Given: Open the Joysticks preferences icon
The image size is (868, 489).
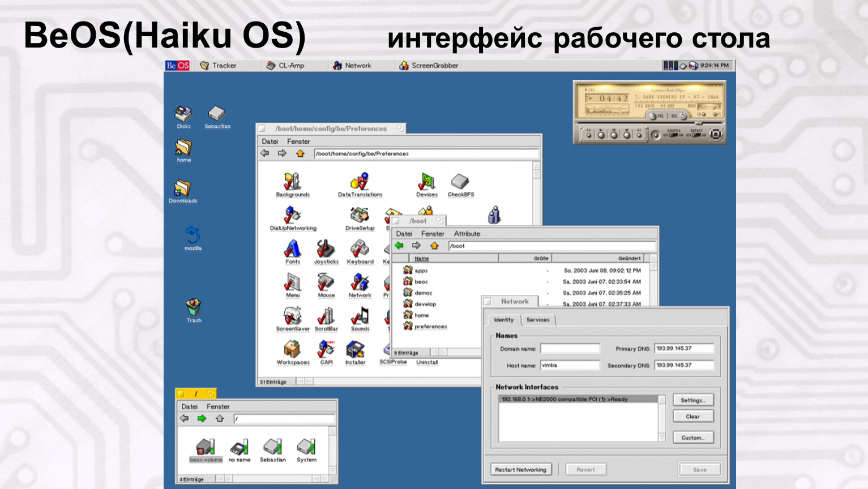Looking at the screenshot, I should [x=326, y=249].
